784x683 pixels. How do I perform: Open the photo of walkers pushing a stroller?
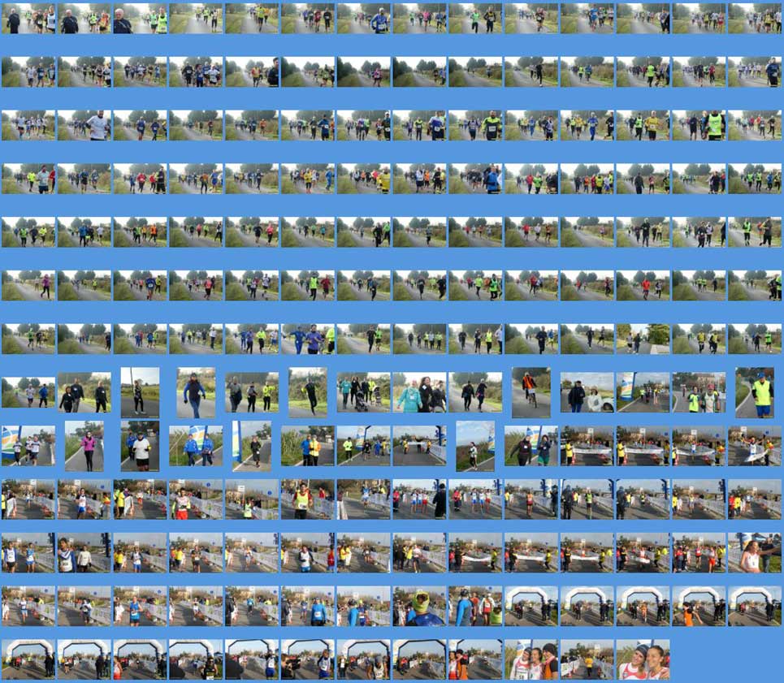pos(363,392)
